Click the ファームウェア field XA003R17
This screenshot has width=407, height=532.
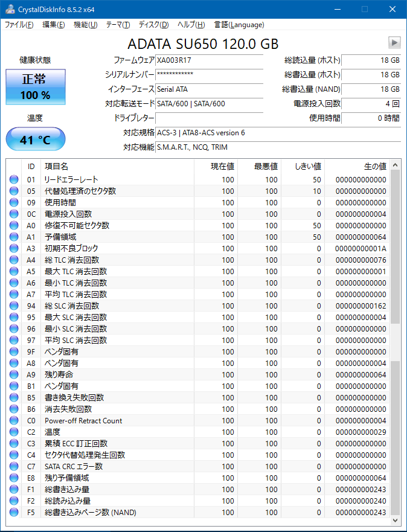pos(210,60)
